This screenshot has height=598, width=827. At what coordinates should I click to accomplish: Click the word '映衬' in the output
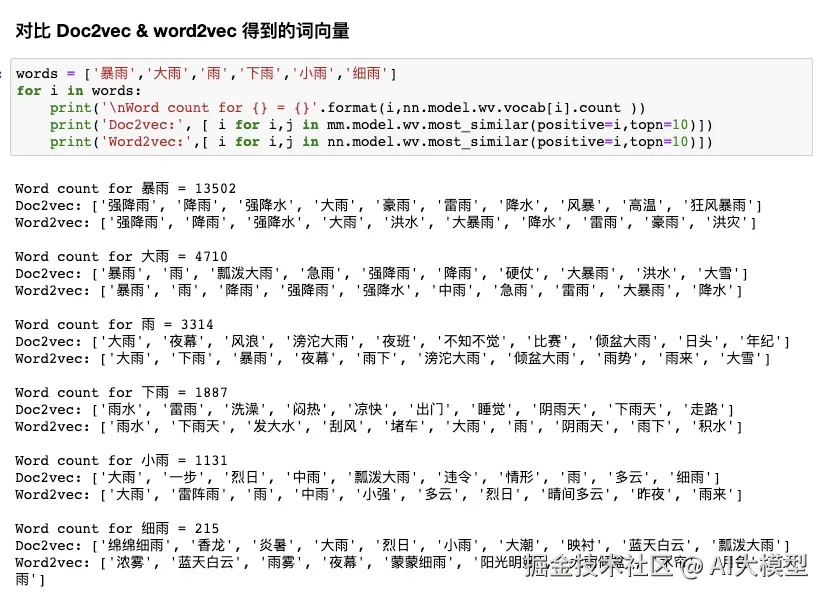coord(581,545)
